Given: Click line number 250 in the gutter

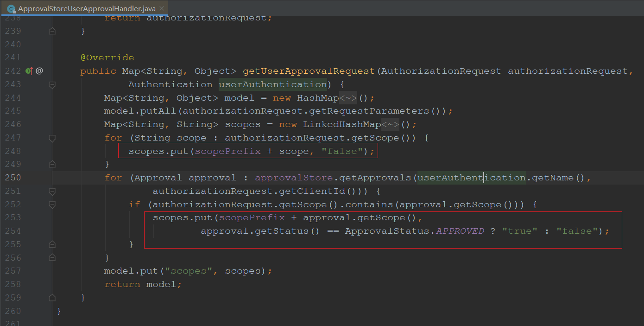Looking at the screenshot, I should pos(14,177).
